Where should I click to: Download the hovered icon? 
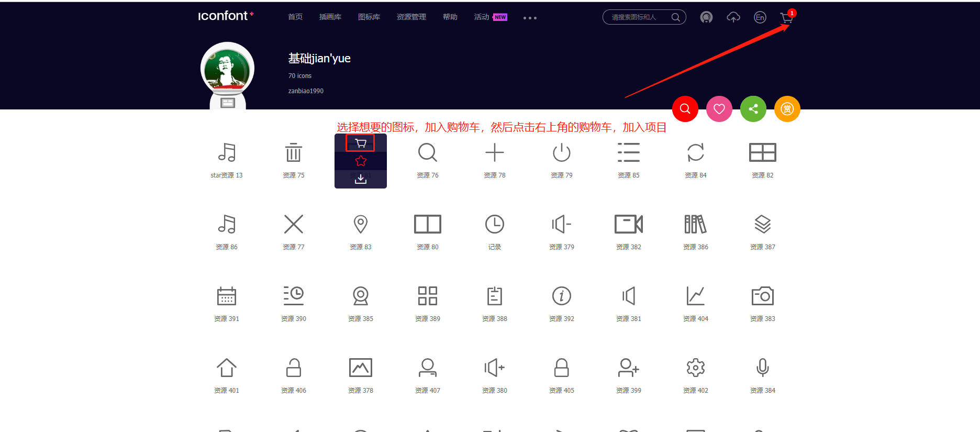click(x=361, y=179)
